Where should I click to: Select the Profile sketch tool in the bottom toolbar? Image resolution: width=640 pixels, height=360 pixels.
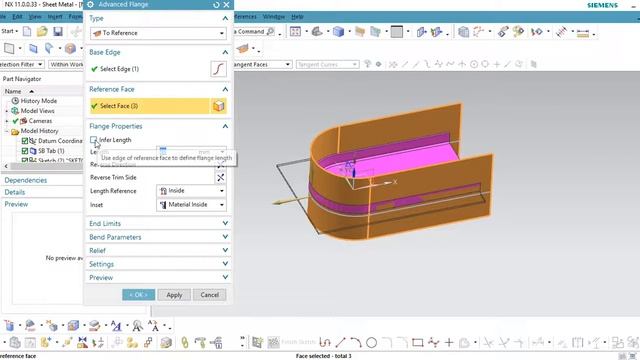pos(325,342)
